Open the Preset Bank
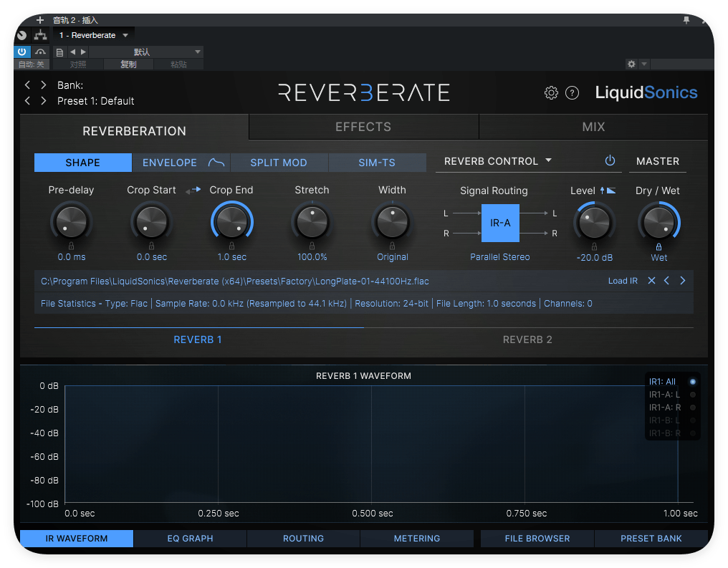The height and width of the screenshot is (568, 728). (x=651, y=539)
